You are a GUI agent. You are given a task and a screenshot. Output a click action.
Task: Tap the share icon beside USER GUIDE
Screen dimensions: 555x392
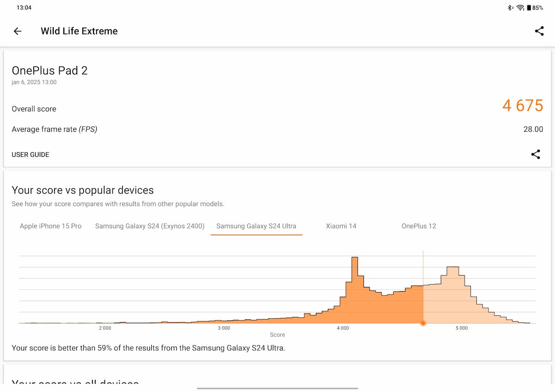(536, 154)
